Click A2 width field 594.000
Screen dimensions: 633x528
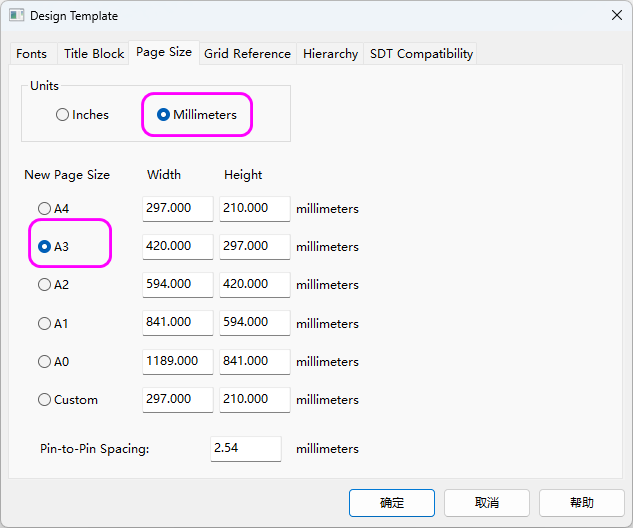pyautogui.click(x=178, y=285)
